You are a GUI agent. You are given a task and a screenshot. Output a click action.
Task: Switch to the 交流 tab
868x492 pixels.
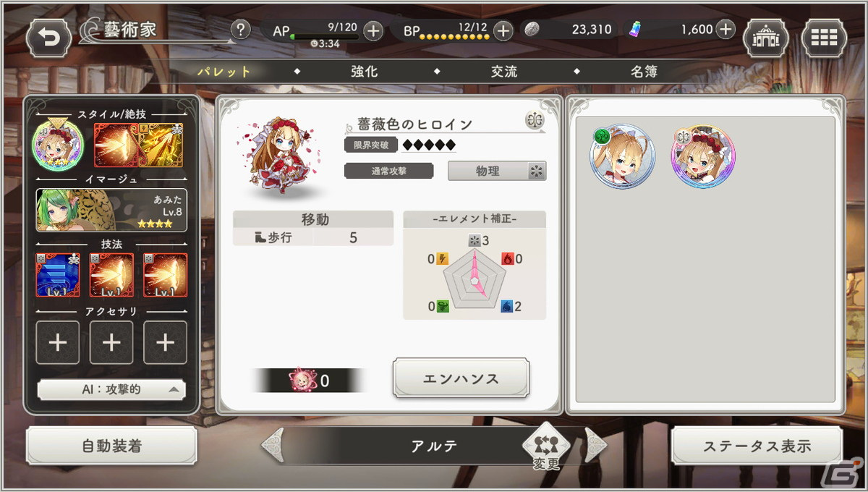(503, 72)
